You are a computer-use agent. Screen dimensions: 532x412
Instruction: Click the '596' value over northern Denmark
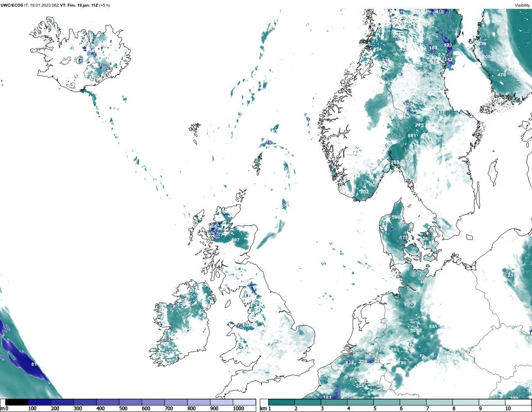(x=396, y=217)
